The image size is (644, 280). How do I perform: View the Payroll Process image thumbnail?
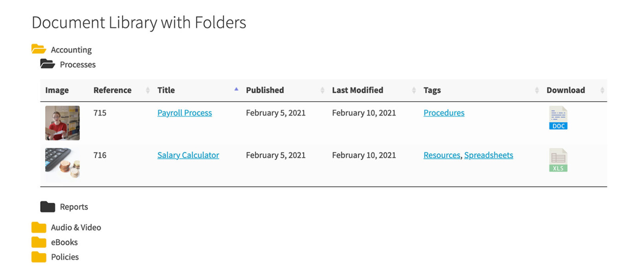62,122
